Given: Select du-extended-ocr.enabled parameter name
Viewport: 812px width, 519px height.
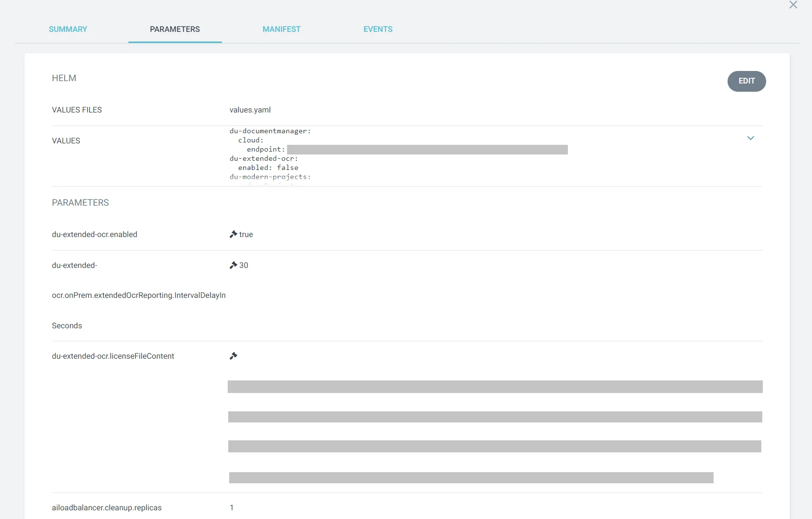Looking at the screenshot, I should (x=95, y=234).
